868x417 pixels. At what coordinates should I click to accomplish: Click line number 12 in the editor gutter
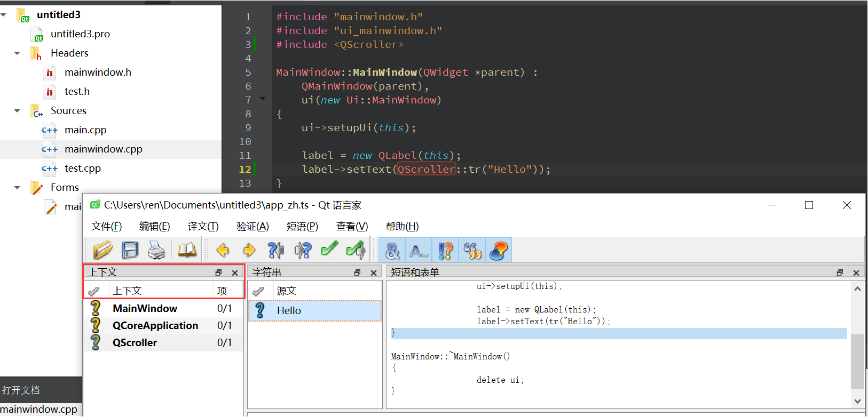[x=245, y=170]
